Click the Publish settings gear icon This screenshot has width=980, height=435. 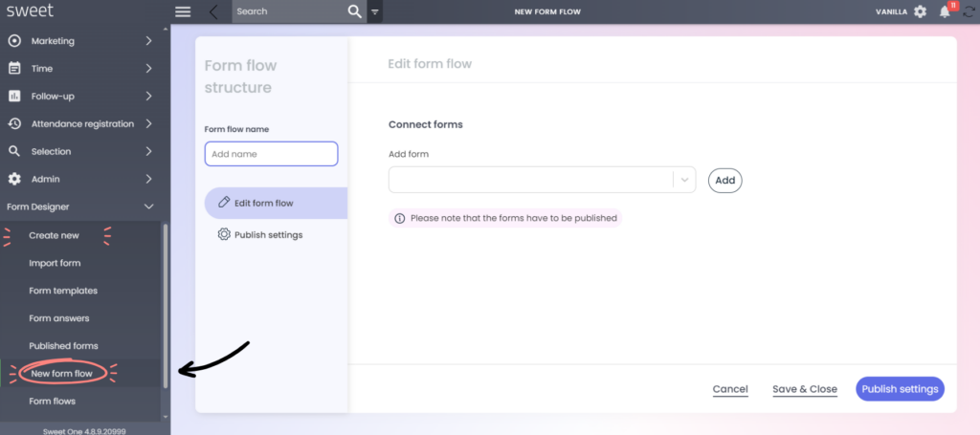pos(224,234)
